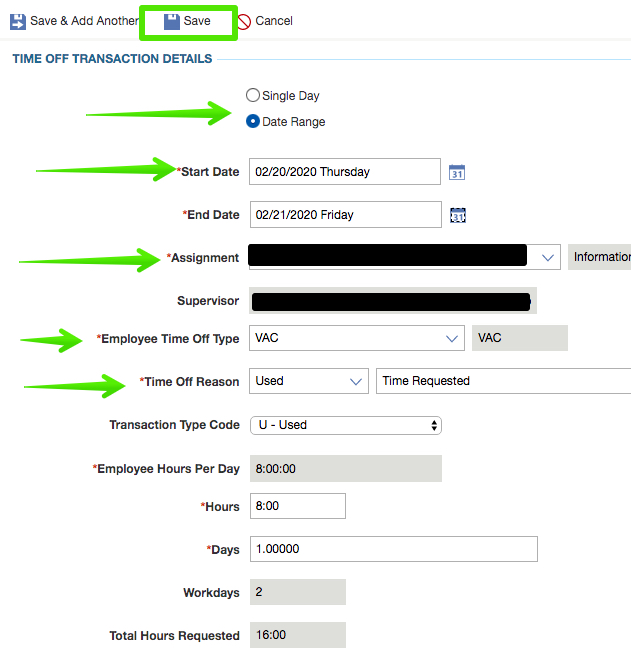Click the Total Hours Requested 16:00 field
631x661 pixels.
point(298,635)
